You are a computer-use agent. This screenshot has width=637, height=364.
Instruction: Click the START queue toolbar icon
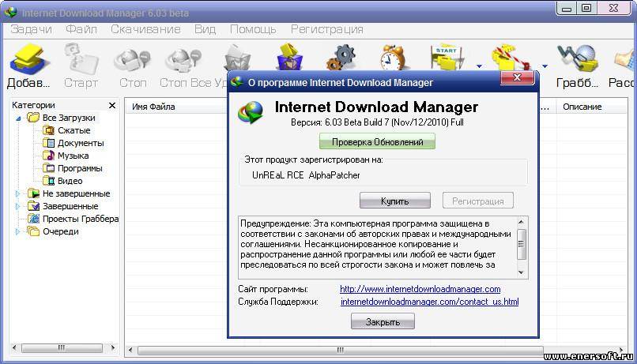tap(447, 58)
